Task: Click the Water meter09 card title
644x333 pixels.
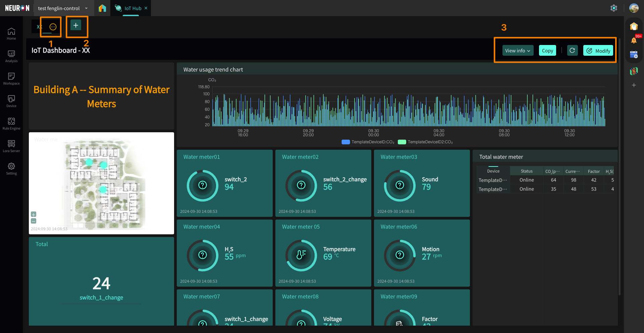Action: 399,296
